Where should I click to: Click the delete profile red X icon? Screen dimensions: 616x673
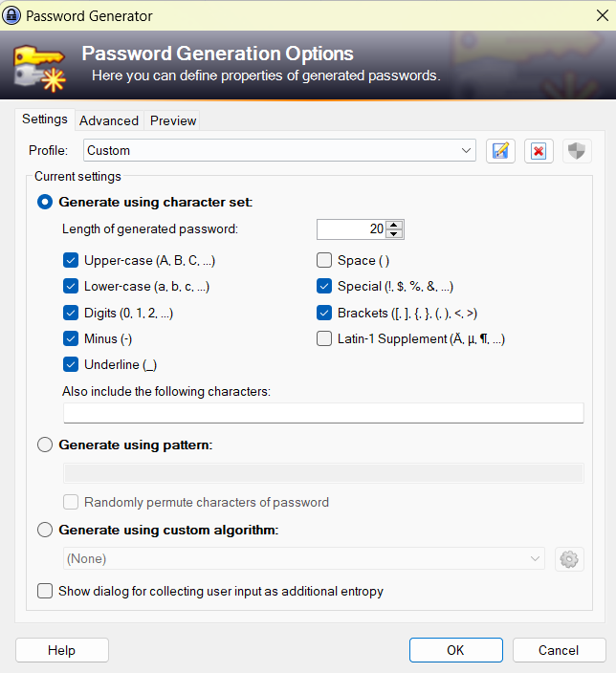(x=539, y=151)
